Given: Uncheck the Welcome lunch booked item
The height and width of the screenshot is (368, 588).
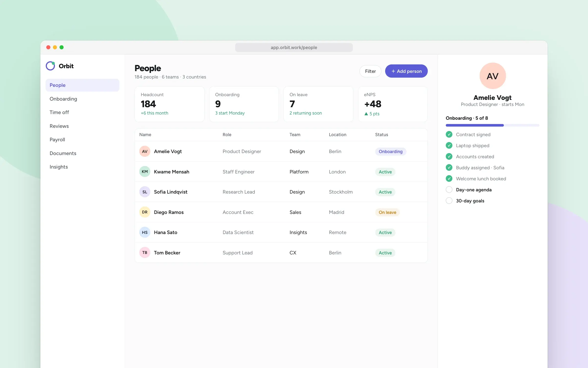Looking at the screenshot, I should (x=449, y=179).
